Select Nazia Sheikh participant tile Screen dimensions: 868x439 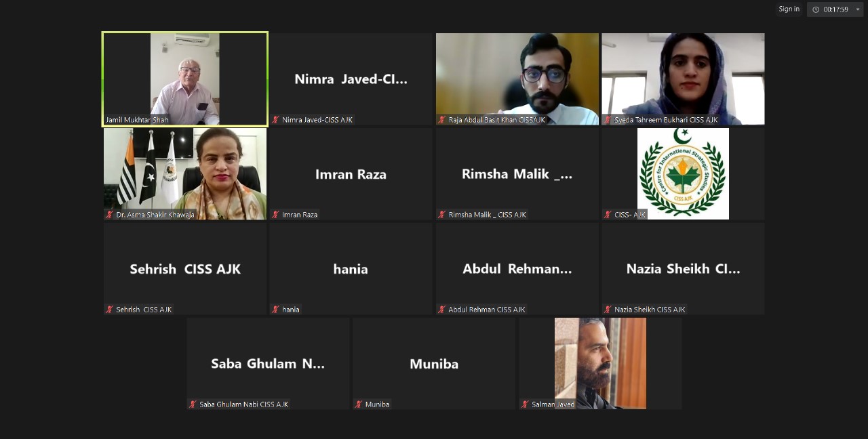(683, 268)
